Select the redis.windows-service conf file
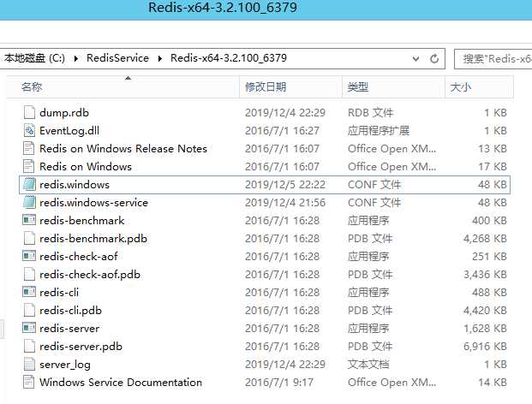This screenshot has height=404, width=532. point(93,202)
